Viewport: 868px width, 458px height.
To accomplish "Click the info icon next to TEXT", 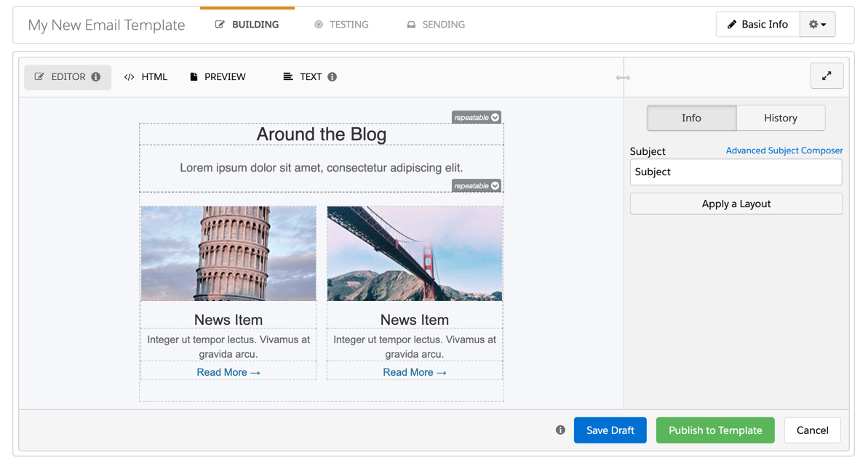I will (x=332, y=77).
